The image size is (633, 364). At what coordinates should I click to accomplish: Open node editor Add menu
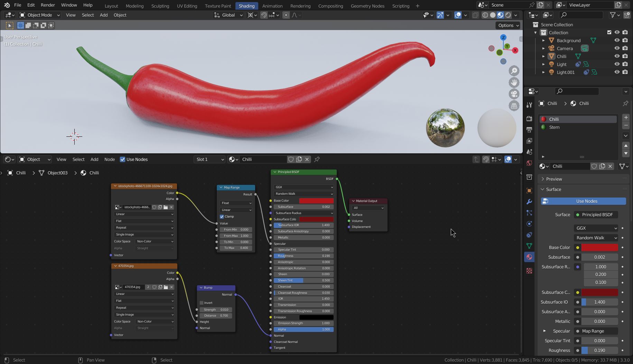coord(94,159)
